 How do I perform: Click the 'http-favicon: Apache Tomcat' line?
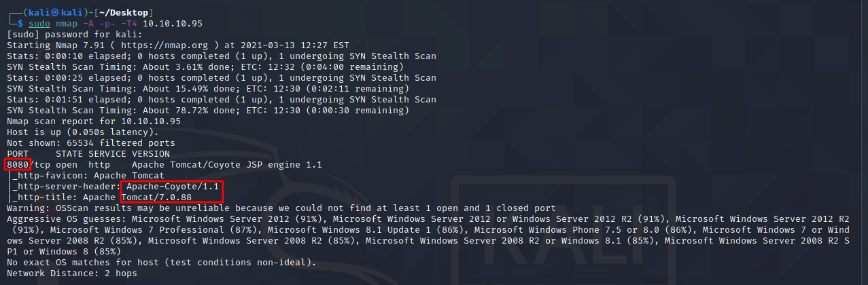click(88, 176)
